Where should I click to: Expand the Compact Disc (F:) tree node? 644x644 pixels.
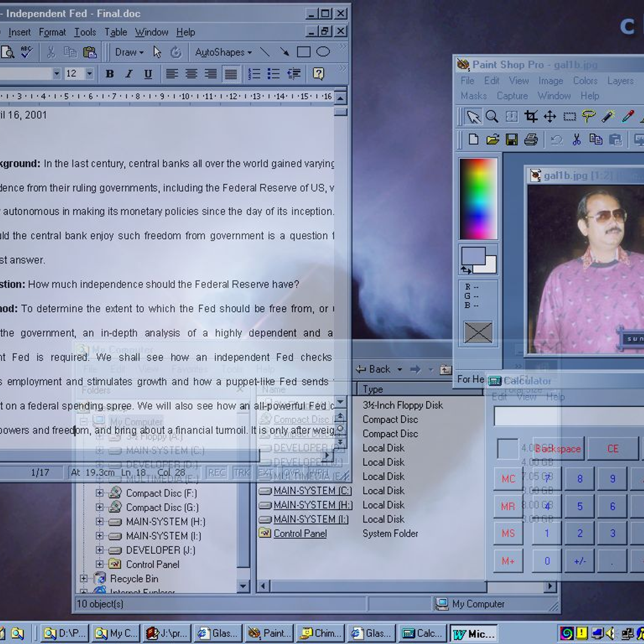99,493
